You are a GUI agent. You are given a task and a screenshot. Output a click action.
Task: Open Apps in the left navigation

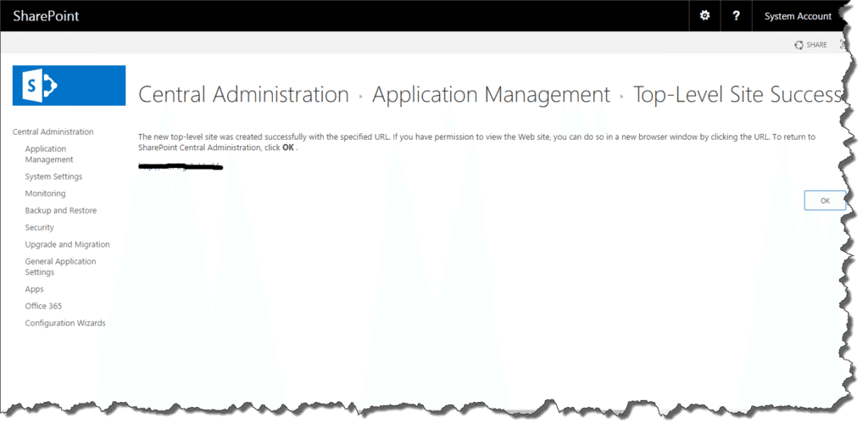coord(34,289)
